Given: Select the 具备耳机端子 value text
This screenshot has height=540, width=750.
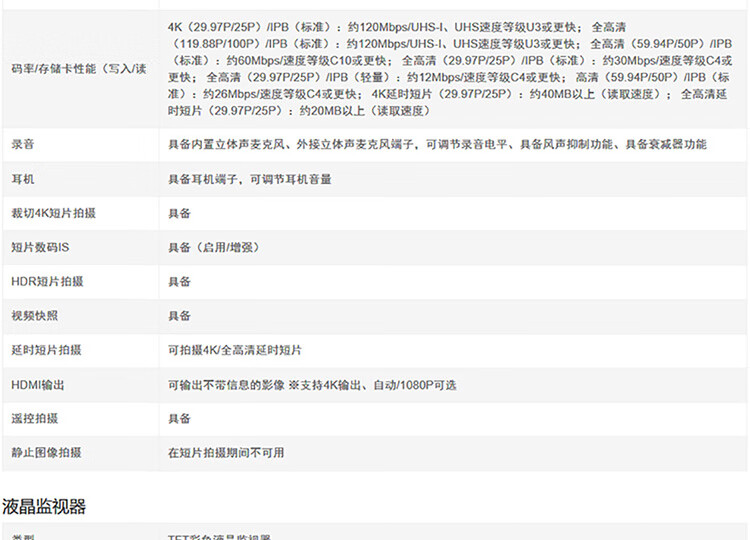Looking at the screenshot, I should pyautogui.click(x=249, y=179).
